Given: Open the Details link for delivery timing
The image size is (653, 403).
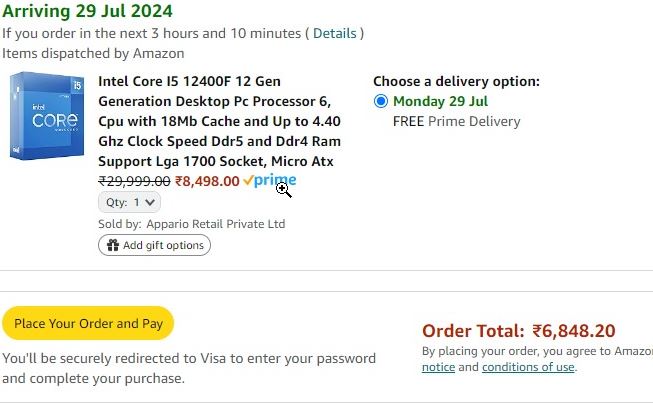Looking at the screenshot, I should click(335, 33).
